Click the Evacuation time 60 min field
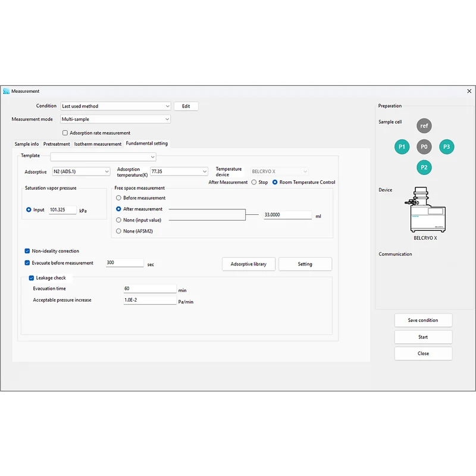Image resolution: width=476 pixels, height=476 pixels. (x=150, y=289)
